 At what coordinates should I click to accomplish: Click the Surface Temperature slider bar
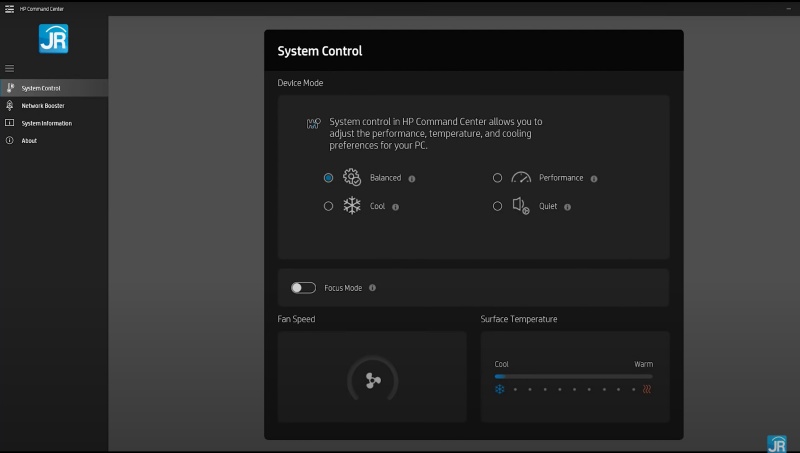click(x=573, y=377)
